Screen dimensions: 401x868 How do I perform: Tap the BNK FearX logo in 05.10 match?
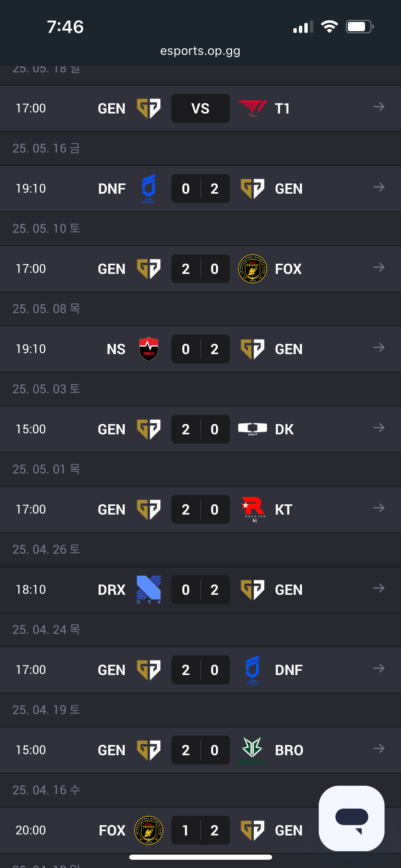click(x=252, y=269)
